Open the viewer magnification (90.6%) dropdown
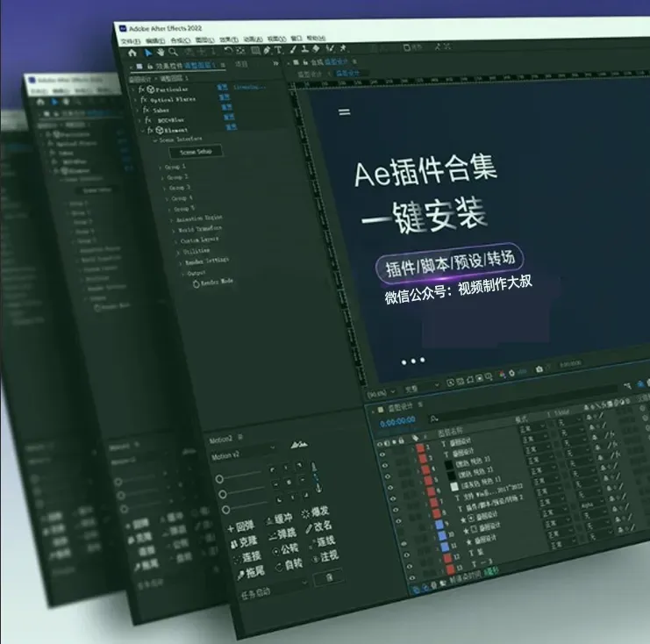Image resolution: width=650 pixels, height=644 pixels. click(x=382, y=392)
